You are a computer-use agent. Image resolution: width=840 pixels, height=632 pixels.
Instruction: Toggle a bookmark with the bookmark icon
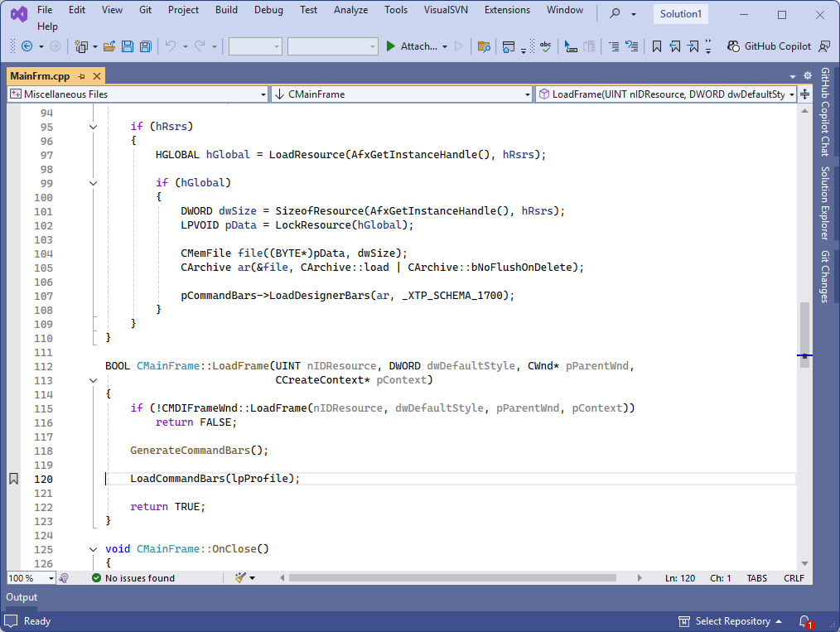(x=656, y=46)
